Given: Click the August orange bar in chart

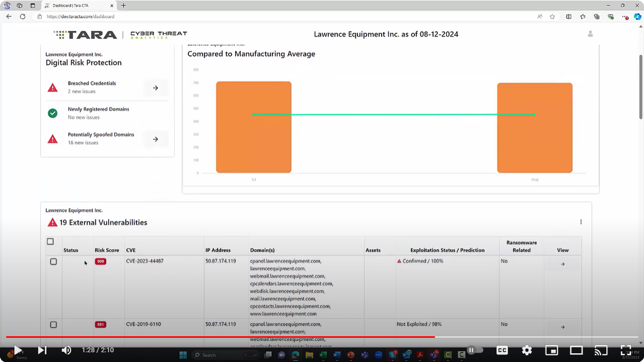Looking at the screenshot, I should point(535,128).
